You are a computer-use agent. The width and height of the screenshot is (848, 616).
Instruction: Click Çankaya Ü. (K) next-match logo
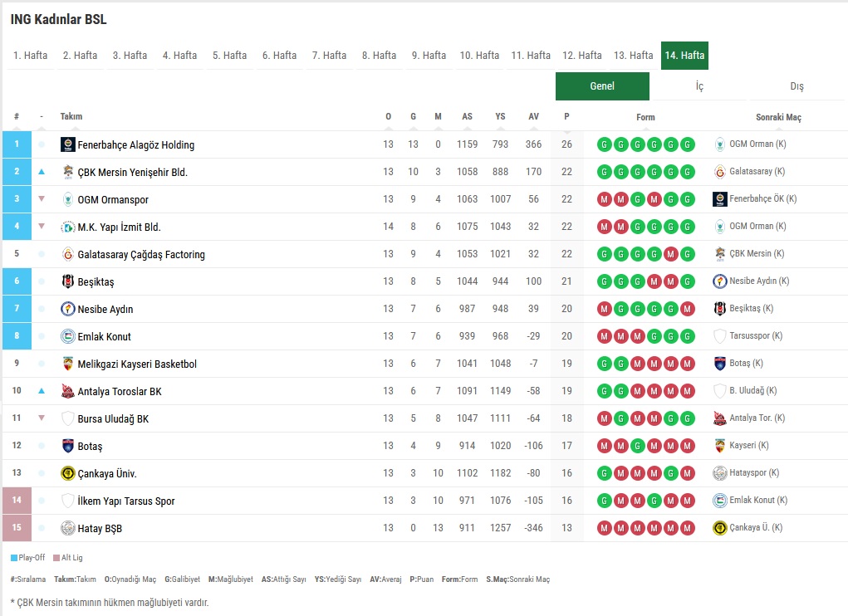[x=720, y=528]
